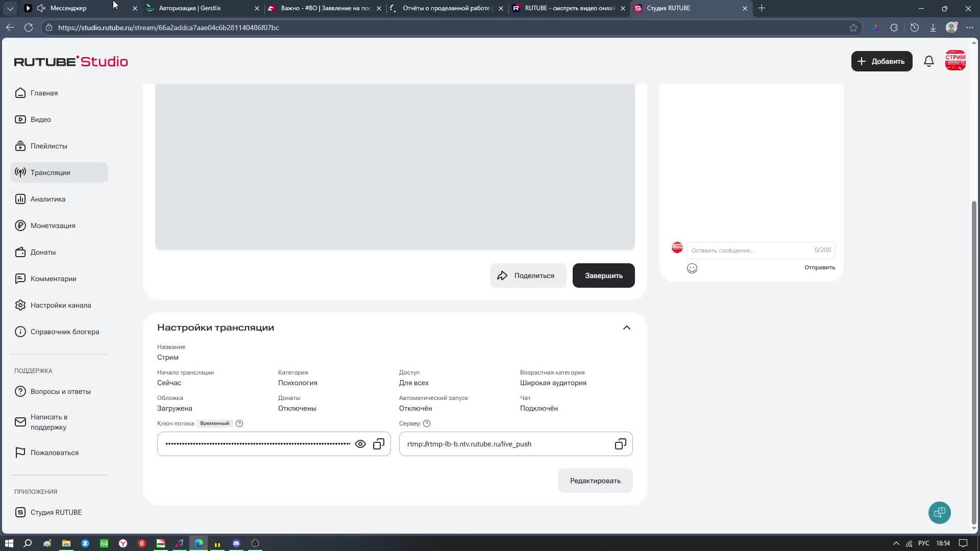The height and width of the screenshot is (551, 980).
Task: Open emoji picker in chat
Action: [692, 268]
